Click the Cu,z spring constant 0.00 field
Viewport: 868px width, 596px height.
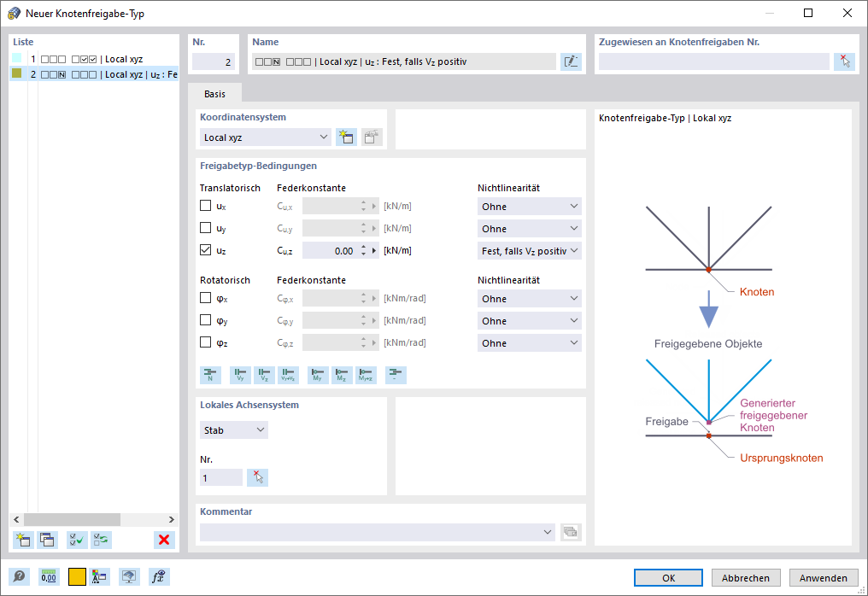[330, 251]
